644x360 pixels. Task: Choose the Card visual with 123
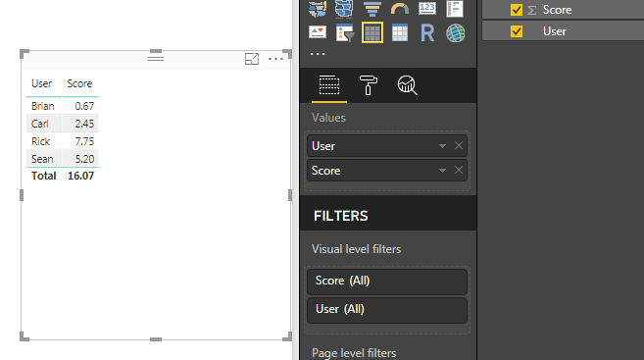pos(427,9)
